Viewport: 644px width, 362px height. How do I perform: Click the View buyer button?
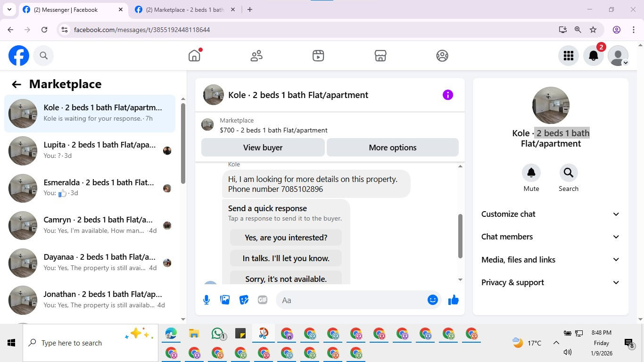263,148
